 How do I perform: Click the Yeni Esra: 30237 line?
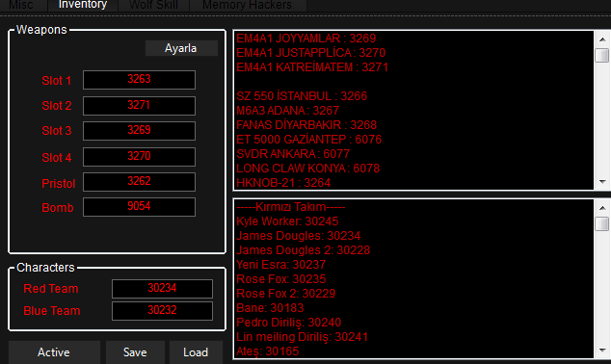[280, 265]
